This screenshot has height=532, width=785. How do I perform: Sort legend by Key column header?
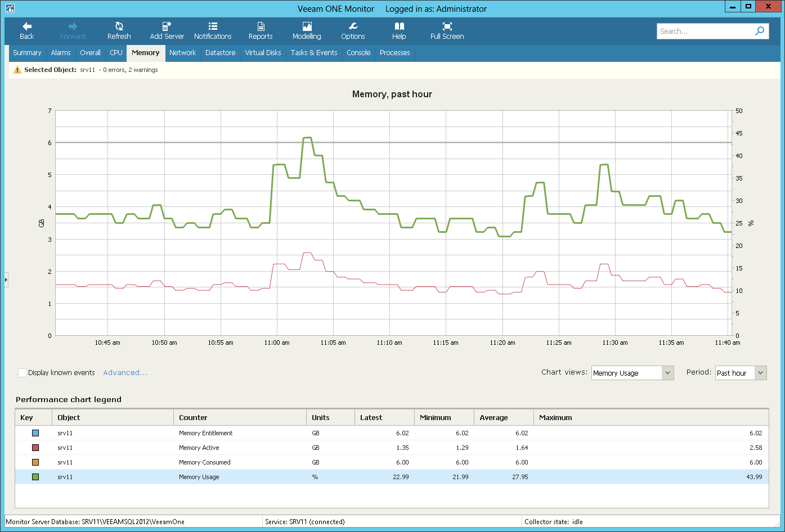tap(34, 418)
